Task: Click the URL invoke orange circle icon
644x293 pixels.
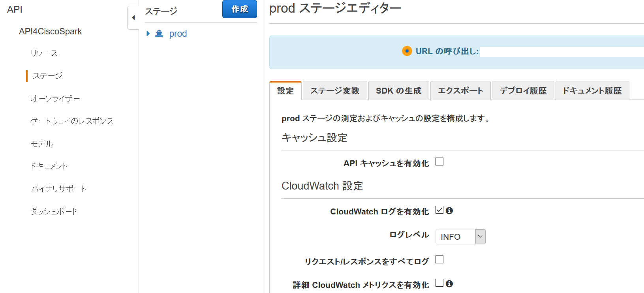Action: click(x=407, y=51)
